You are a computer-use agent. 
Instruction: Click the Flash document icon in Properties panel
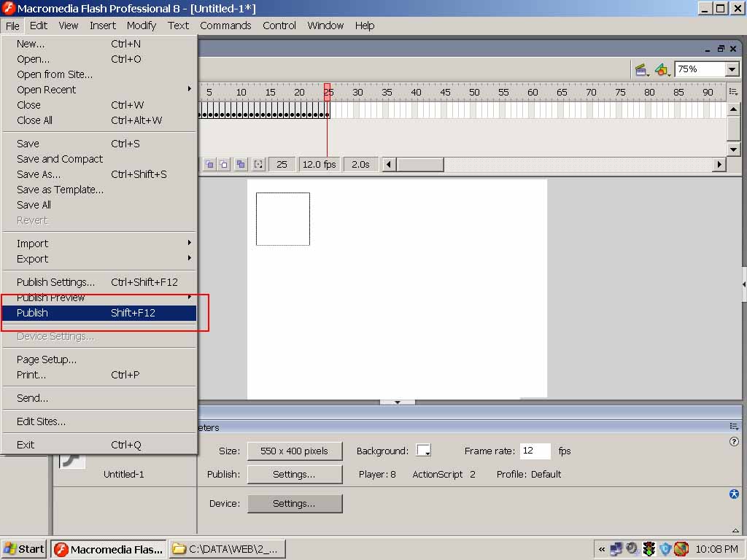click(x=72, y=461)
